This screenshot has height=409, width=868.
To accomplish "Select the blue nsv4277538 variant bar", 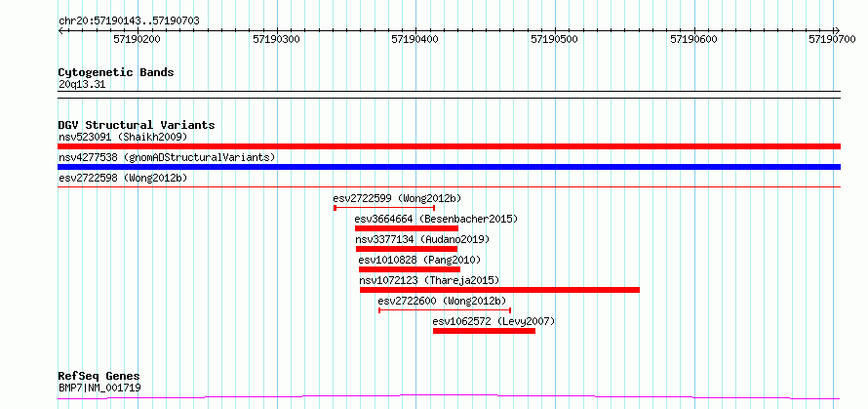I will pyautogui.click(x=450, y=167).
